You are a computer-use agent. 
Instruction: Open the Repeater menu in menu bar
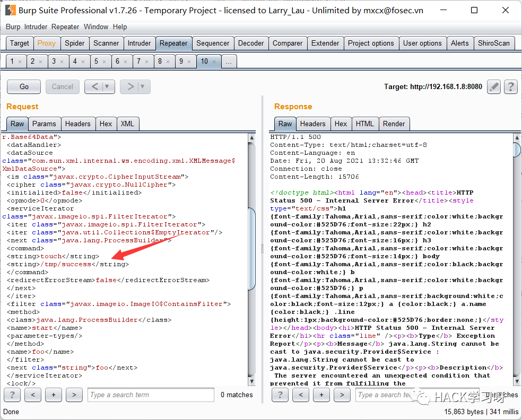click(x=65, y=27)
